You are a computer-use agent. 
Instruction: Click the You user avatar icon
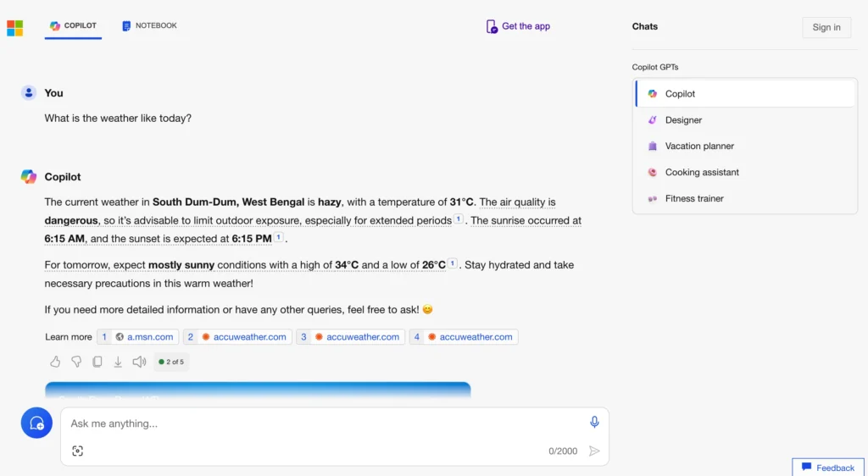tap(29, 93)
